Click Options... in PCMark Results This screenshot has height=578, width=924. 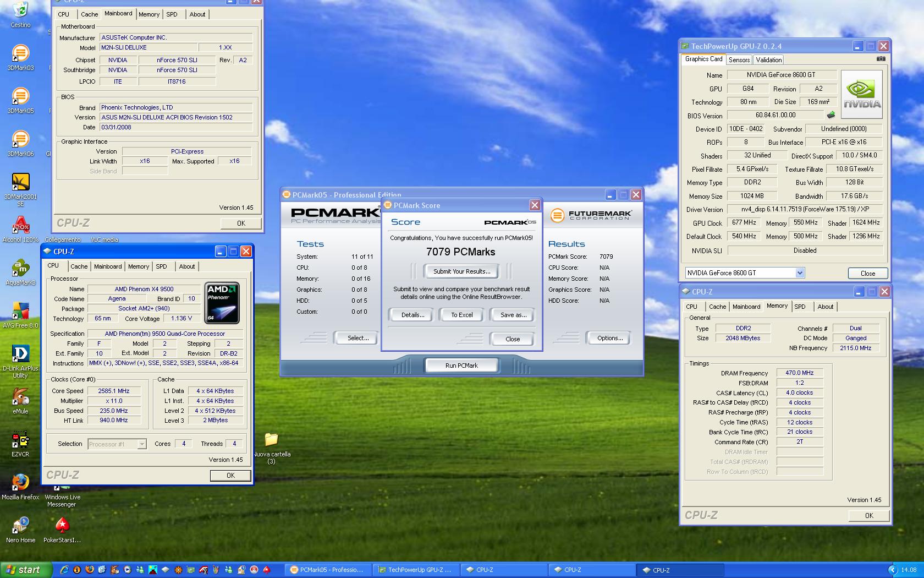[x=610, y=338]
